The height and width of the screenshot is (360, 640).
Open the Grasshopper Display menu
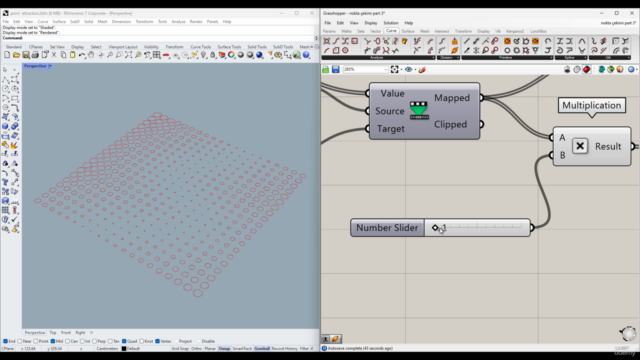click(371, 23)
